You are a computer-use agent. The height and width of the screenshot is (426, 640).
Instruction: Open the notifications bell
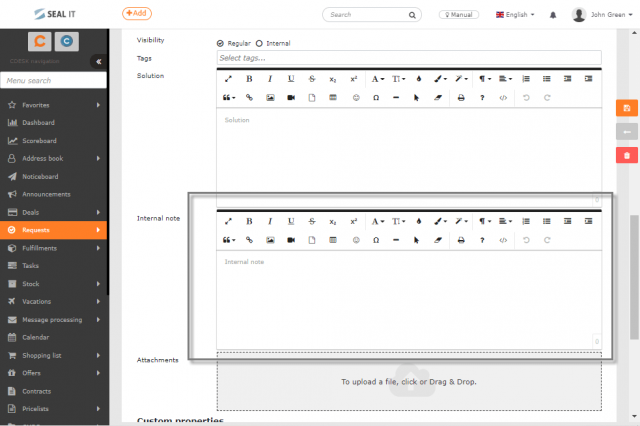[553, 15]
